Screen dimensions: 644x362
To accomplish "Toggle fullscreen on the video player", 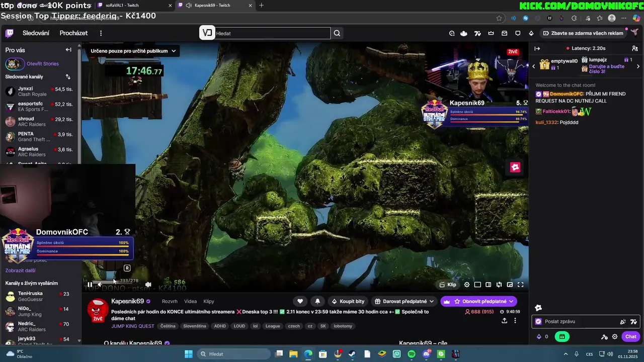I will [521, 285].
